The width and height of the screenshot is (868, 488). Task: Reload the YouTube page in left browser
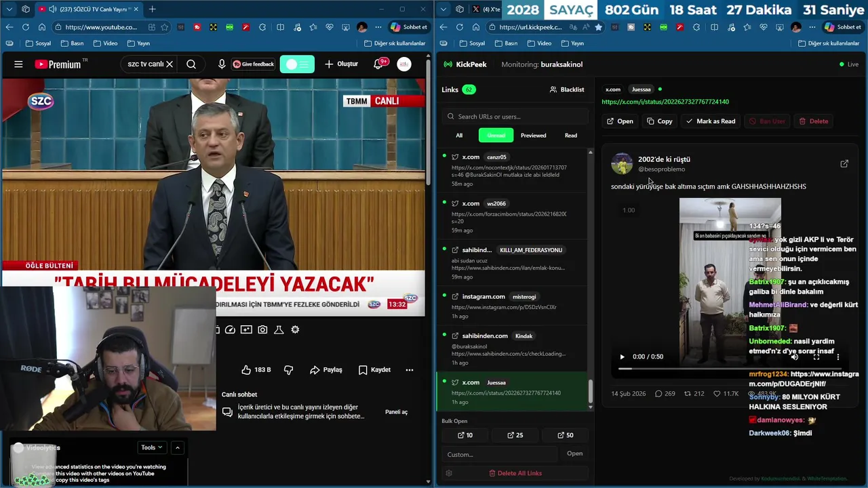tap(26, 27)
